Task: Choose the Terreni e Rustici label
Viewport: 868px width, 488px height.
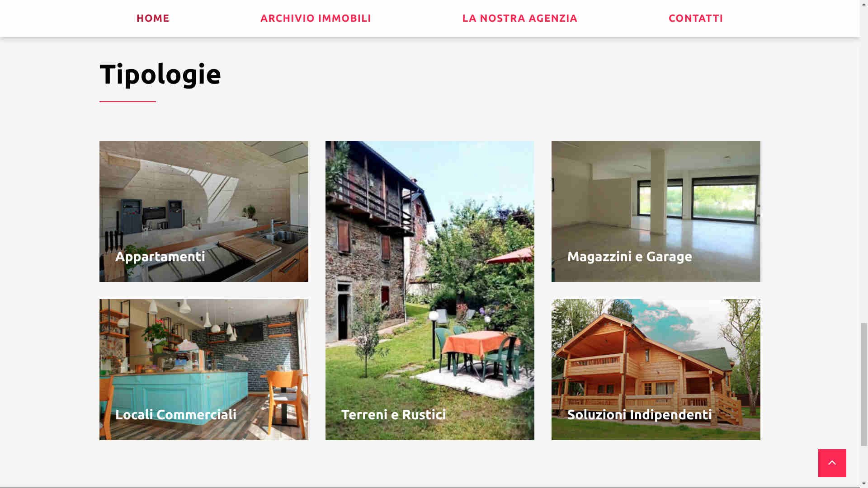Action: tap(393, 414)
